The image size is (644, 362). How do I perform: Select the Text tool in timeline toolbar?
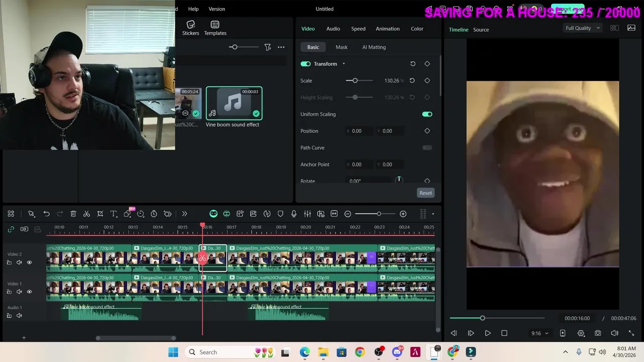click(114, 214)
